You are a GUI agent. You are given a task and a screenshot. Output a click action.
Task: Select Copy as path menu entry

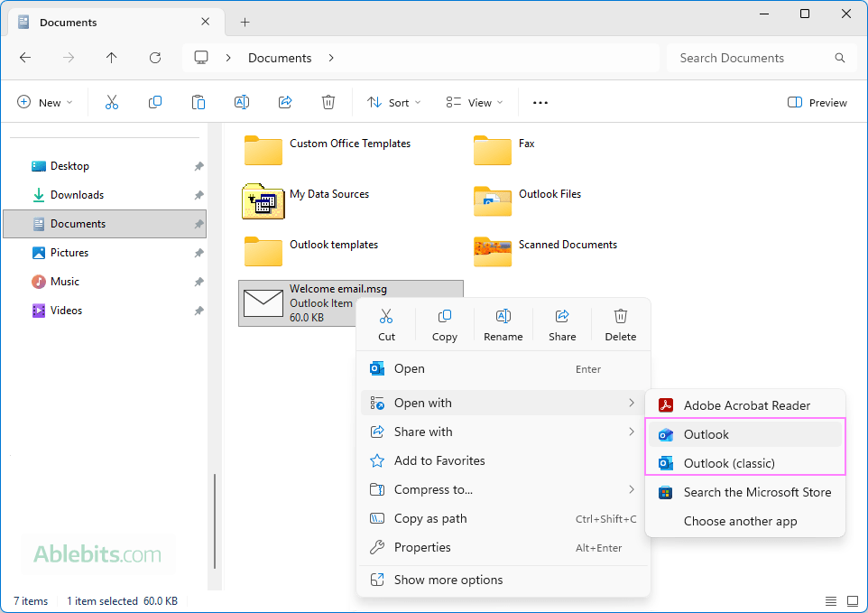click(x=430, y=518)
